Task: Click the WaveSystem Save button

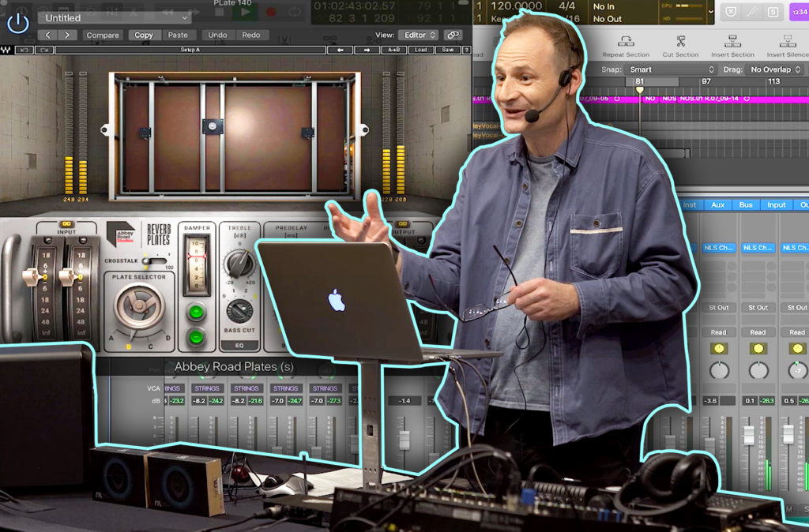Action: click(x=447, y=50)
